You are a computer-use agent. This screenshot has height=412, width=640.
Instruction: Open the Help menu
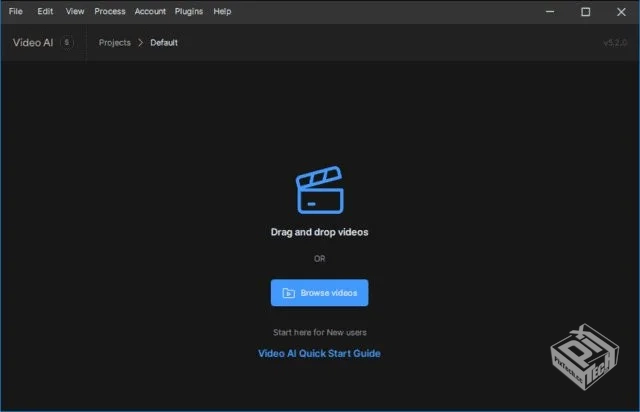(222, 11)
